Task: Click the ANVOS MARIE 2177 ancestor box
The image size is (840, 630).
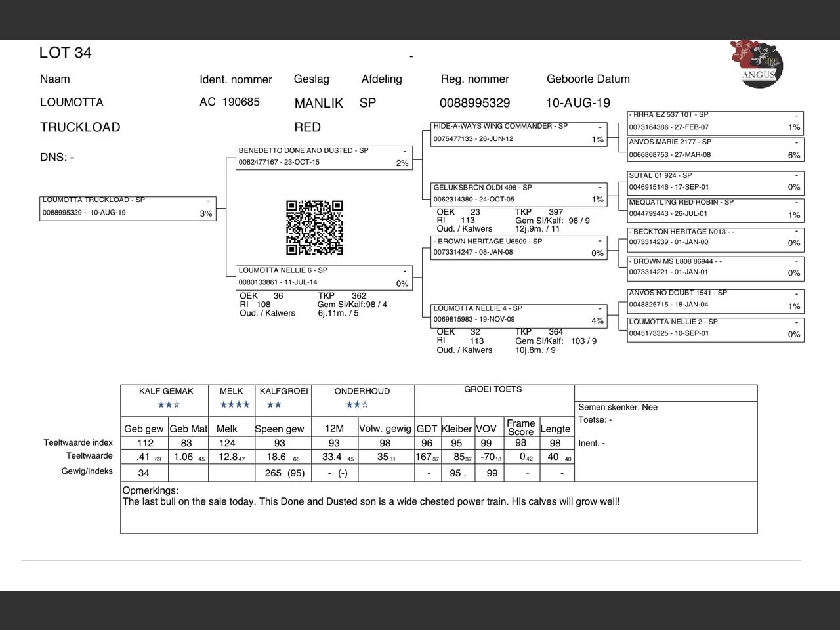Action: [x=715, y=149]
